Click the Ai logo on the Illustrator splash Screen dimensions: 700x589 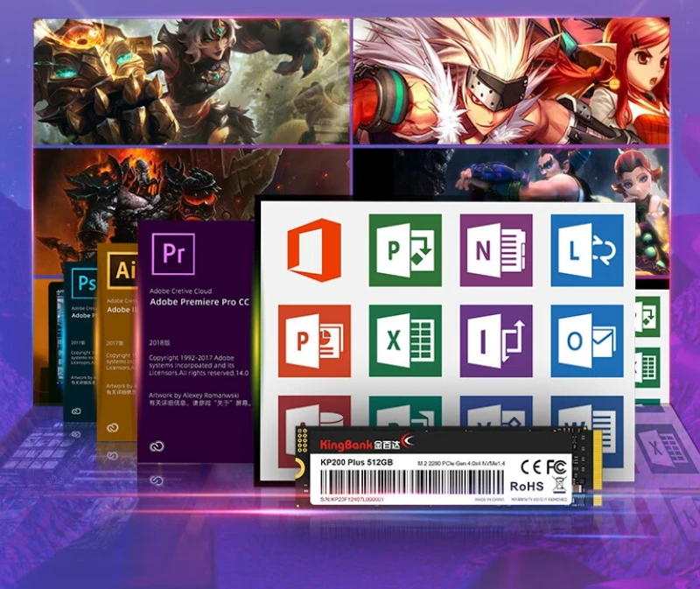click(x=122, y=270)
